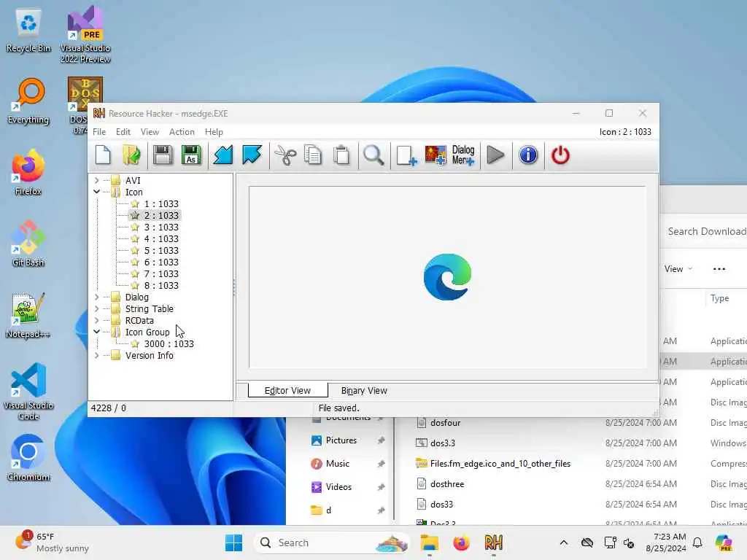
Task: Select icon resource 3 : 1033
Action: 161,227
